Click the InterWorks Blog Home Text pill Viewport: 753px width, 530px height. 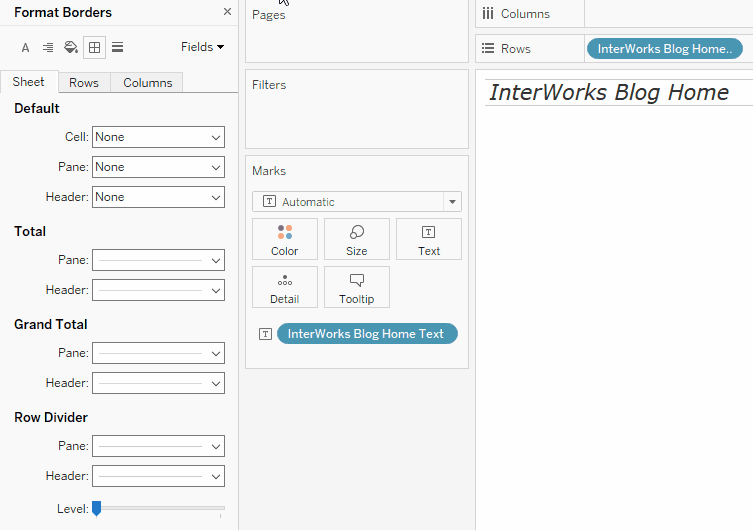366,334
